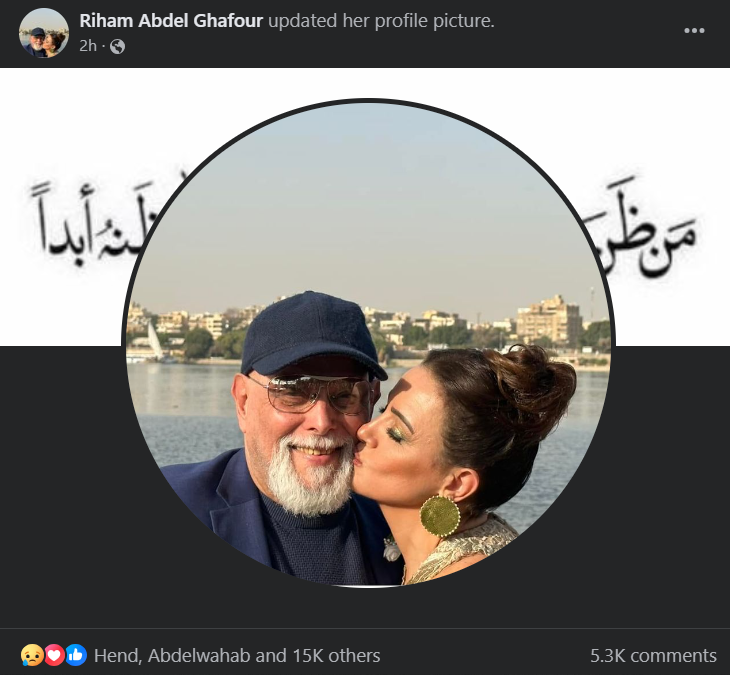This screenshot has width=730, height=675.
Task: Click the gold round earring in photo
Action: tap(440, 516)
